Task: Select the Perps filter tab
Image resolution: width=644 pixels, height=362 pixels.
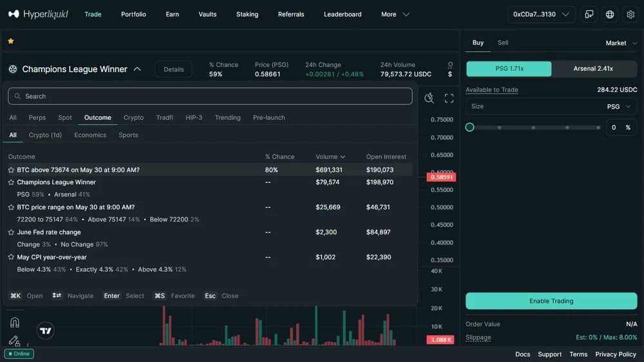Action: [37, 117]
